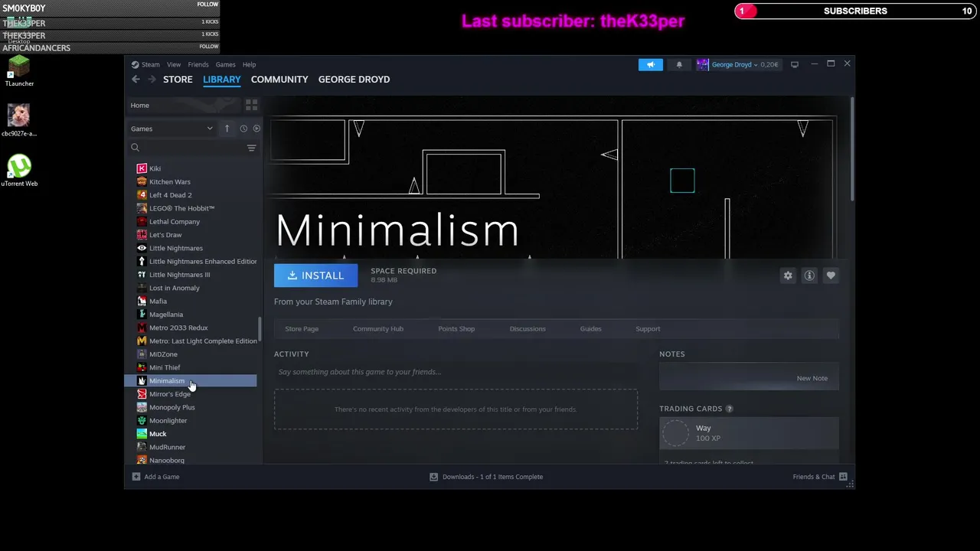The width and height of the screenshot is (980, 551).
Task: Click the activity text input field
Action: pyautogui.click(x=456, y=372)
